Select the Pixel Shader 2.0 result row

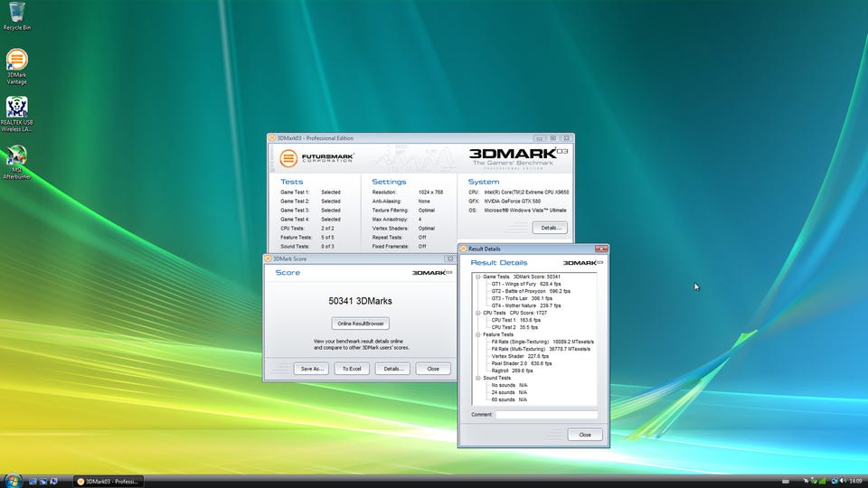(x=522, y=363)
